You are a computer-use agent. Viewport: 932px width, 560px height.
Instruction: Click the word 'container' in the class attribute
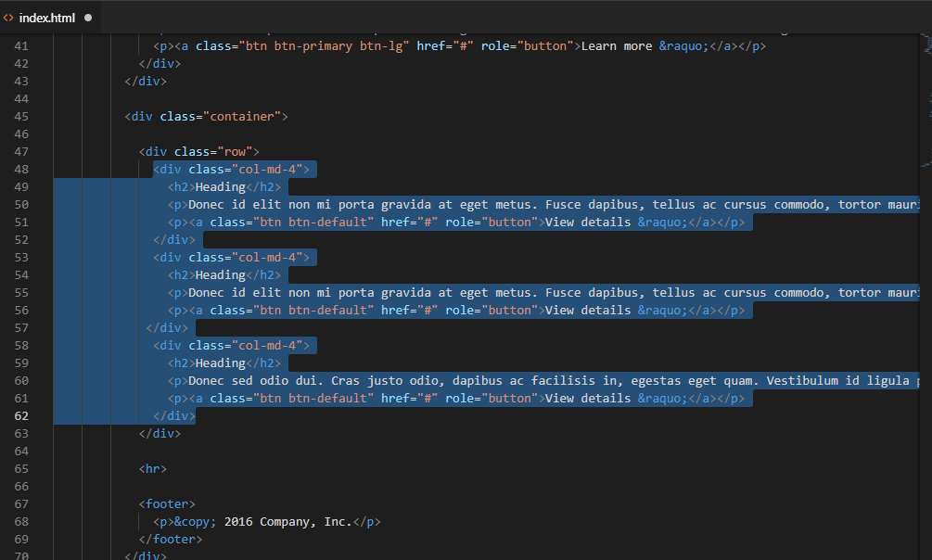(x=243, y=116)
